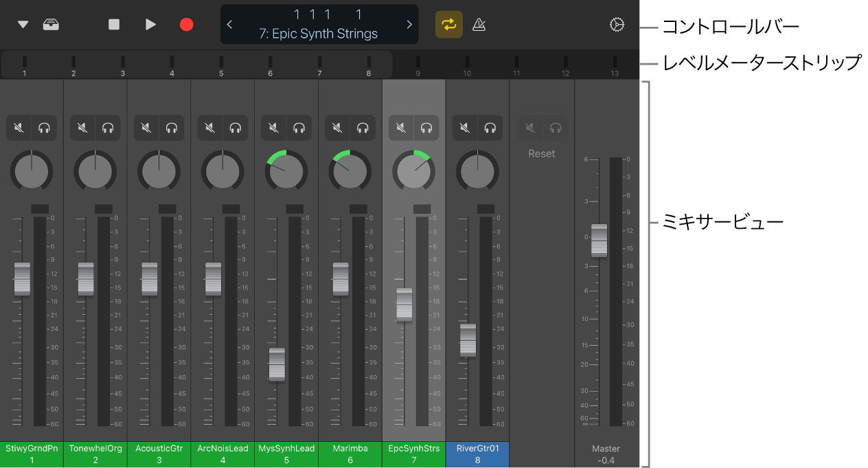This screenshot has height=468, width=868.
Task: Mute the TonewhelOrg channel
Action: (82, 128)
